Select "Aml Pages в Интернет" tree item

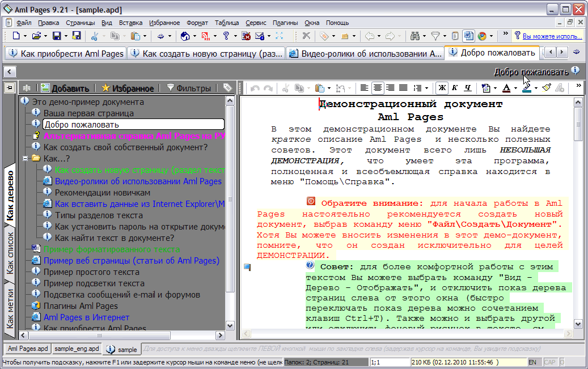click(x=86, y=317)
